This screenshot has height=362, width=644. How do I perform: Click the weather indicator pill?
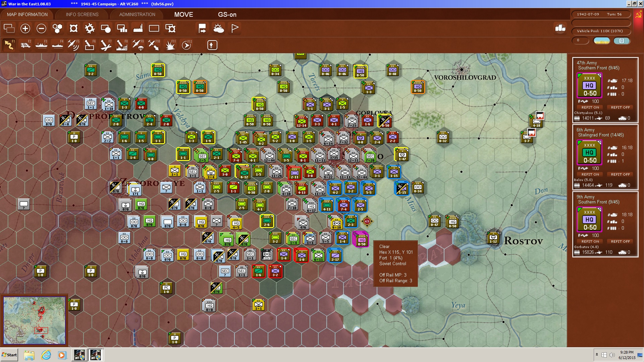point(601,41)
